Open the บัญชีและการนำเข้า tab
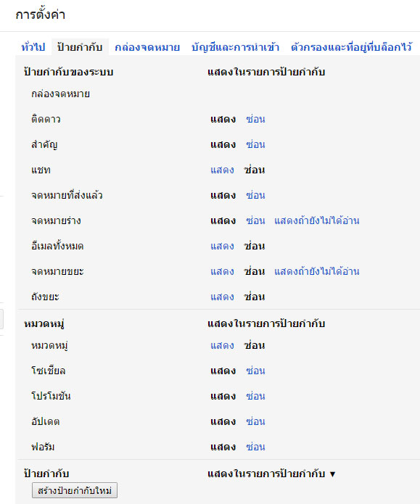This screenshot has height=504, width=420. pyautogui.click(x=235, y=47)
